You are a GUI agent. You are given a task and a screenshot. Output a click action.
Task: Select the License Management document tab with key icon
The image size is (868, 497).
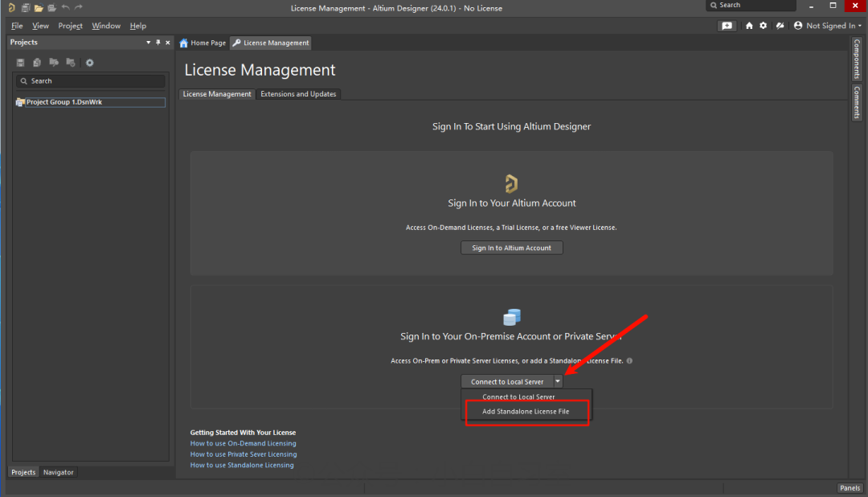(271, 43)
